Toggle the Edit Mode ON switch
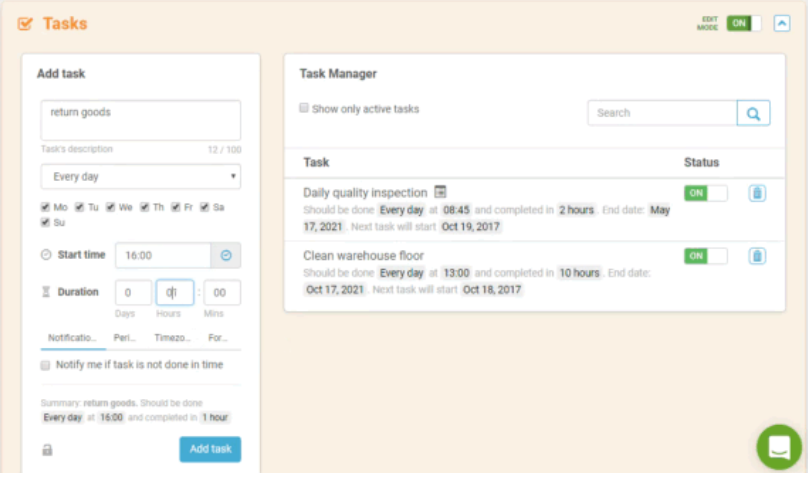 [x=744, y=23]
